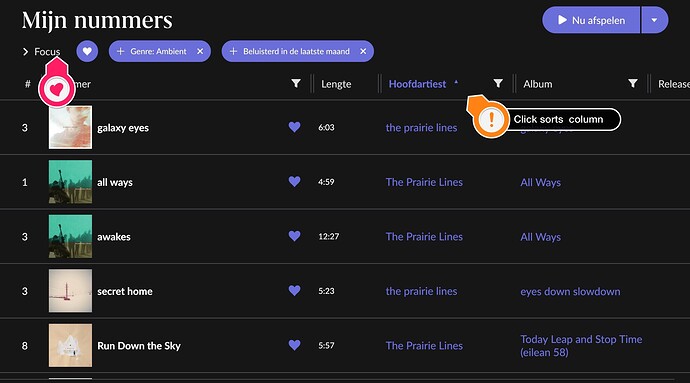Open the dropdown beside Nu afspelen
690x383 pixels.
pos(654,20)
